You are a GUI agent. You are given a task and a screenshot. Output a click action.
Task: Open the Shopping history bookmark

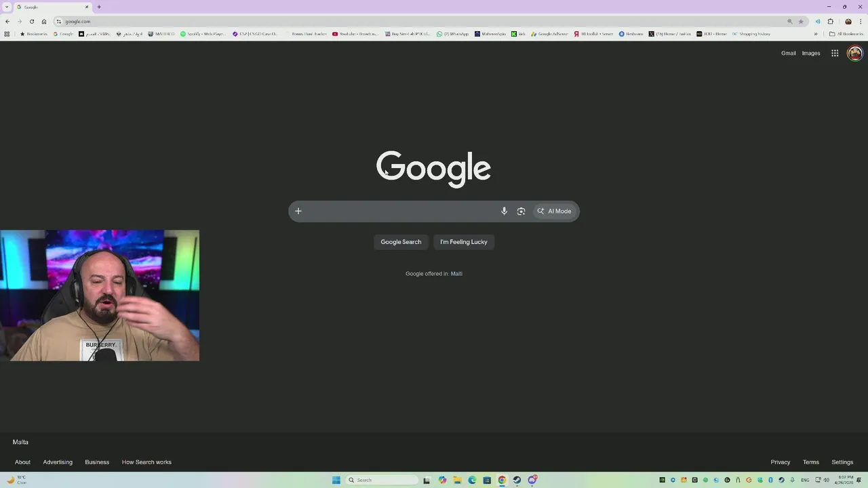751,34
